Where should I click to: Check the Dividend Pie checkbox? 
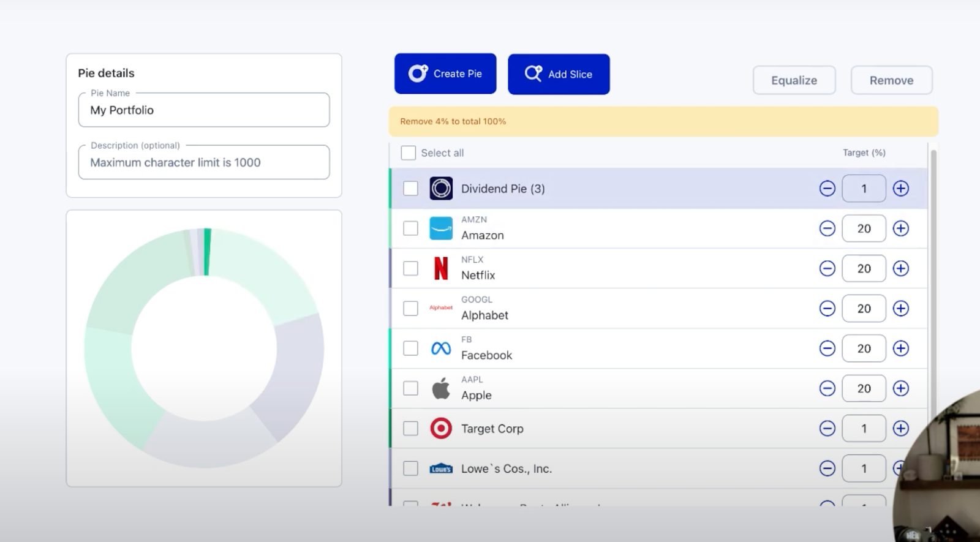pos(411,189)
